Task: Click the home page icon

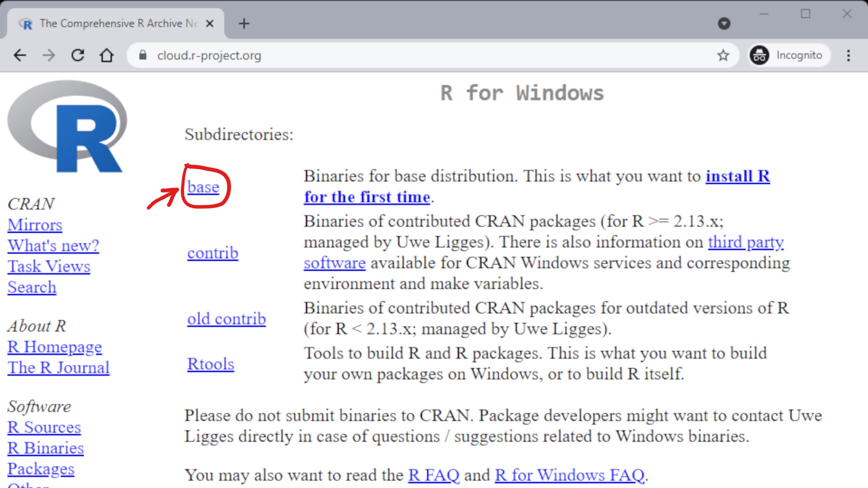Action: pyautogui.click(x=105, y=56)
